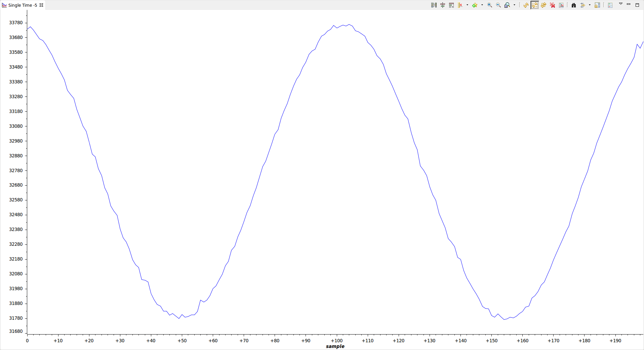
Task: Maximize the Single Time -5 view
Action: (637, 5)
